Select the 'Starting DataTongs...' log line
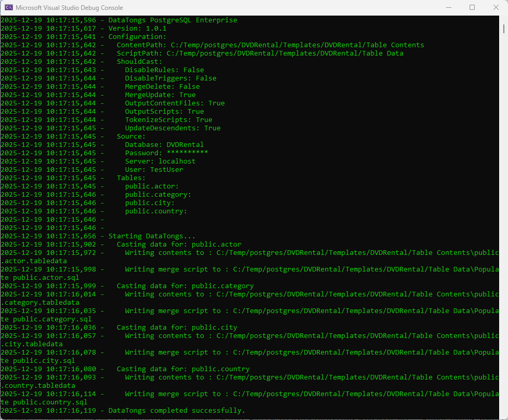508x420 pixels. [153, 236]
